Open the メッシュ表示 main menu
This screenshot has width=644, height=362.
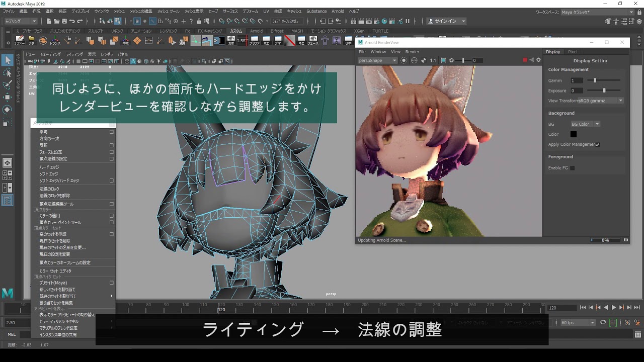pyautogui.click(x=194, y=12)
